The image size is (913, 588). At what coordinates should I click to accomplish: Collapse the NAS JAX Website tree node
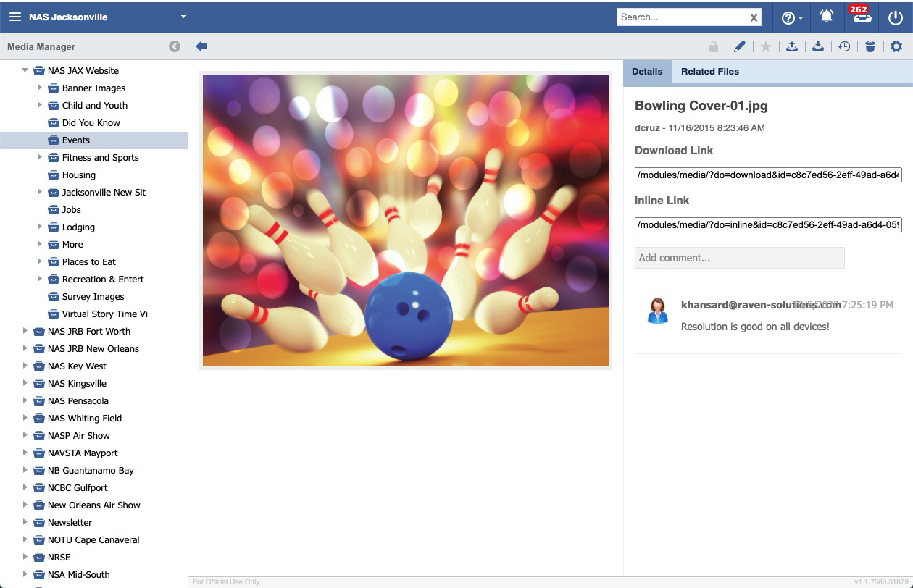[25, 70]
